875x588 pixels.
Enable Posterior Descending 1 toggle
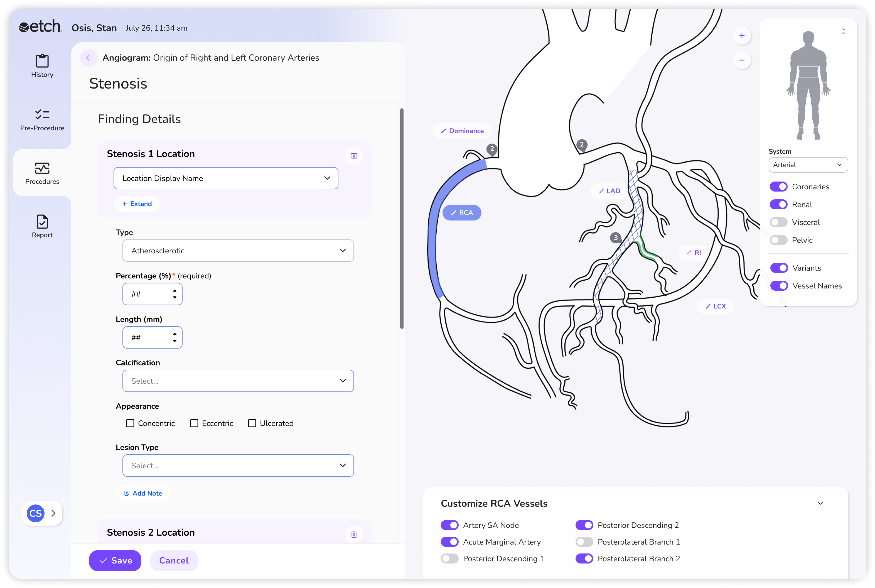tap(449, 558)
